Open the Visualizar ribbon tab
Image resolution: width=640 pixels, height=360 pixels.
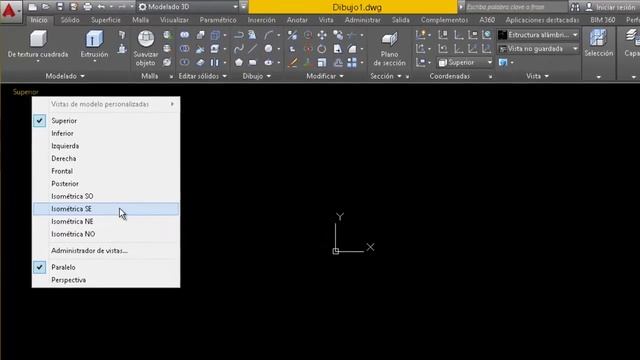pos(174,20)
